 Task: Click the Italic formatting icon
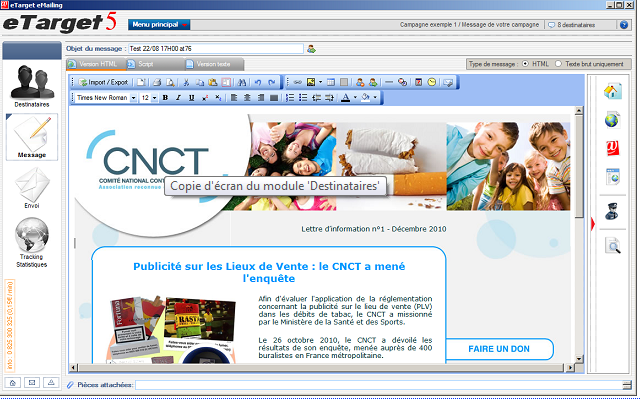(x=178, y=98)
